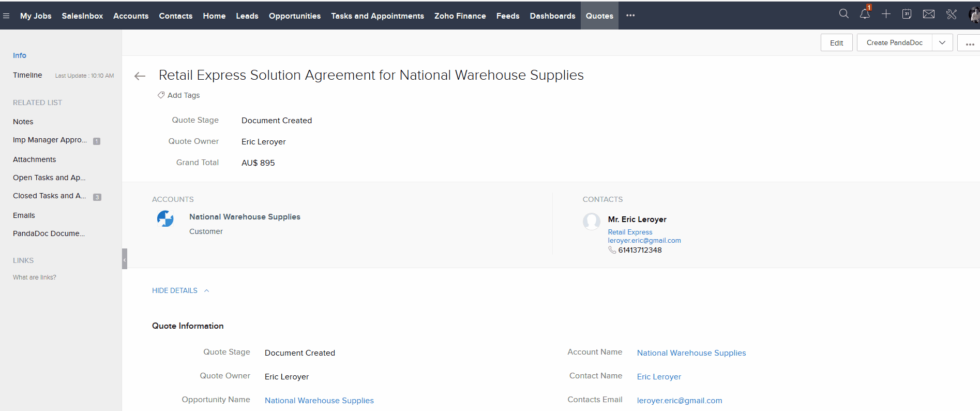This screenshot has width=980, height=411.
Task: Click the quote title heading text
Action: [371, 75]
